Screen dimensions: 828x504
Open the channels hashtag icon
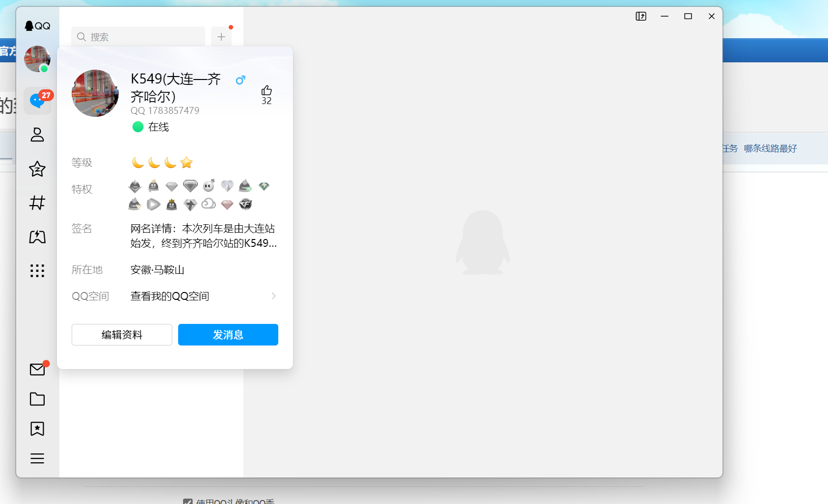pos(37,203)
